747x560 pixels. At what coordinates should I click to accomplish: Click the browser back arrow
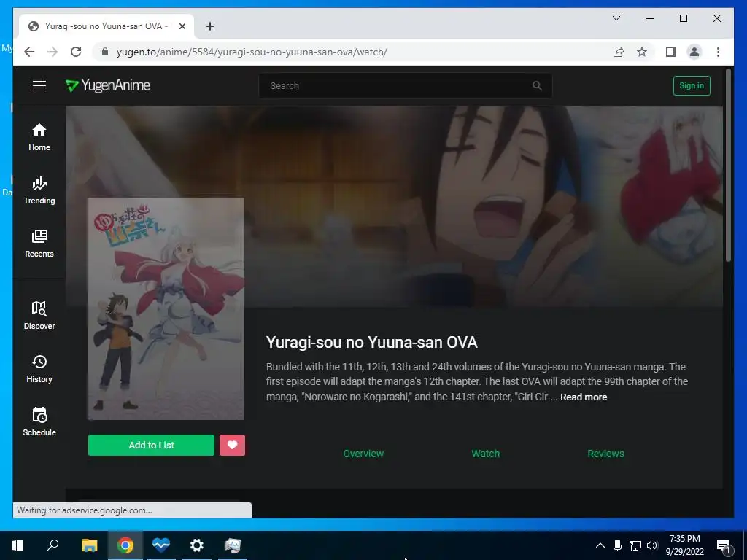point(29,52)
